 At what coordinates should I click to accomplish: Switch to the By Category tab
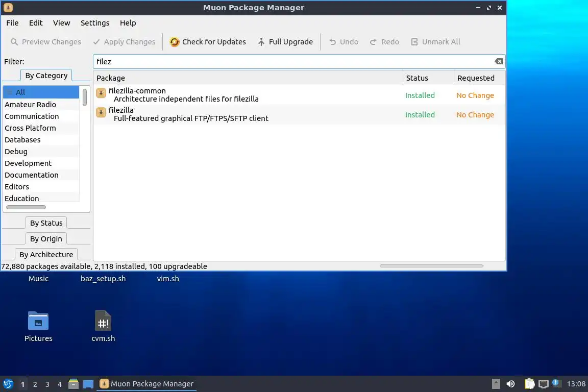point(46,76)
